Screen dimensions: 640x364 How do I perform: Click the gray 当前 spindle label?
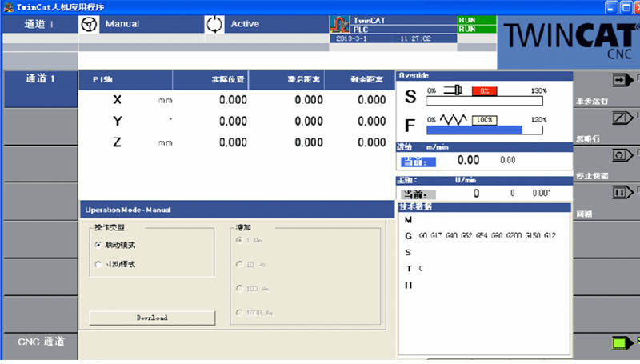[418, 194]
